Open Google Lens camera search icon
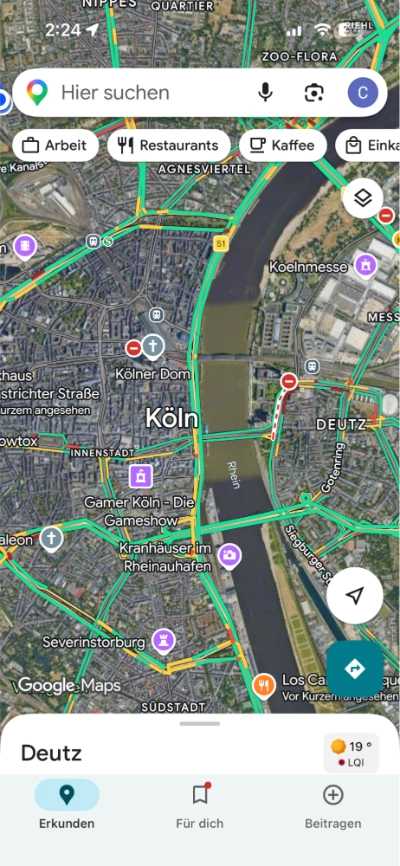The width and height of the screenshot is (400, 866). 314,92
